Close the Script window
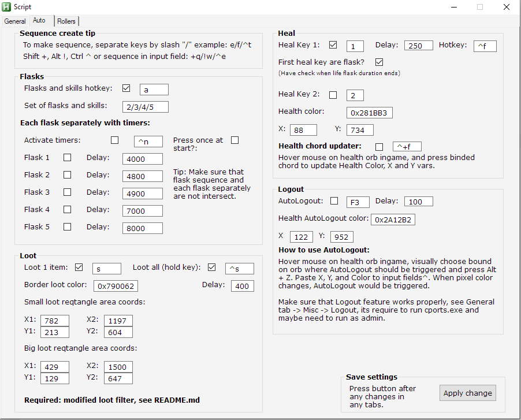Viewport: 521px width, 420px height. pyautogui.click(x=507, y=7)
